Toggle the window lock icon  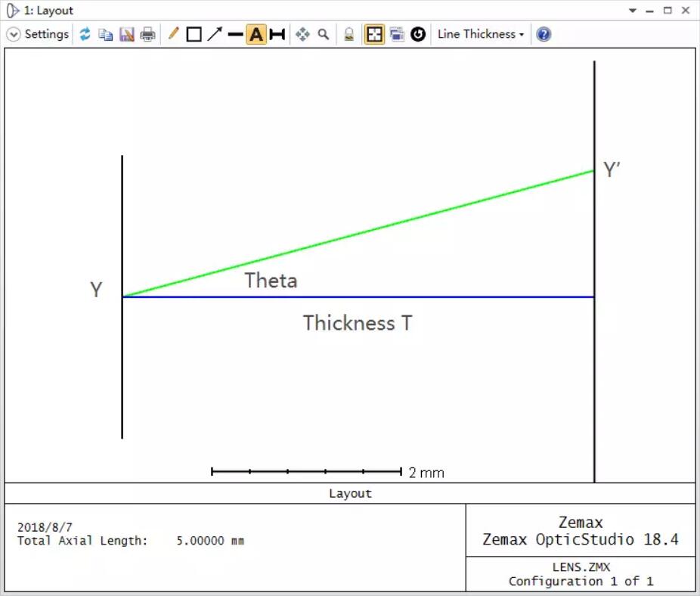pyautogui.click(x=348, y=34)
